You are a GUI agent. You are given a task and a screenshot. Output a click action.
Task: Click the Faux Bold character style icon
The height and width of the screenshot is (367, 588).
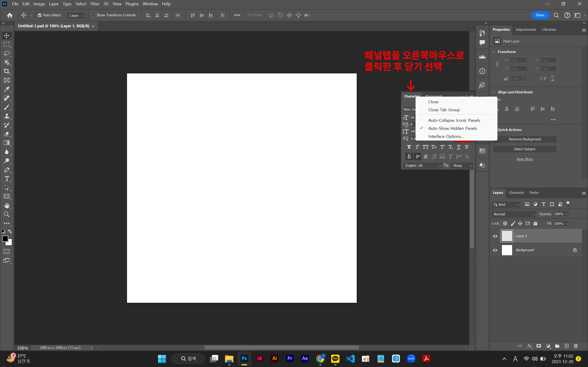tap(409, 147)
